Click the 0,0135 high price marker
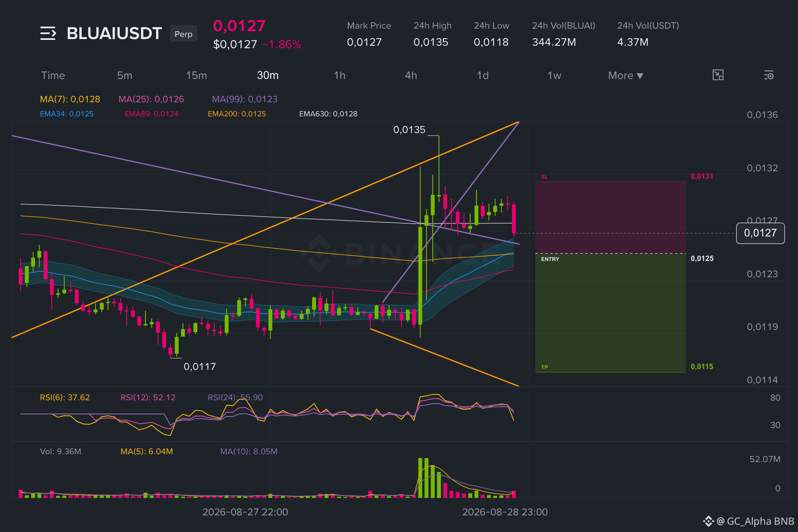 coord(409,130)
